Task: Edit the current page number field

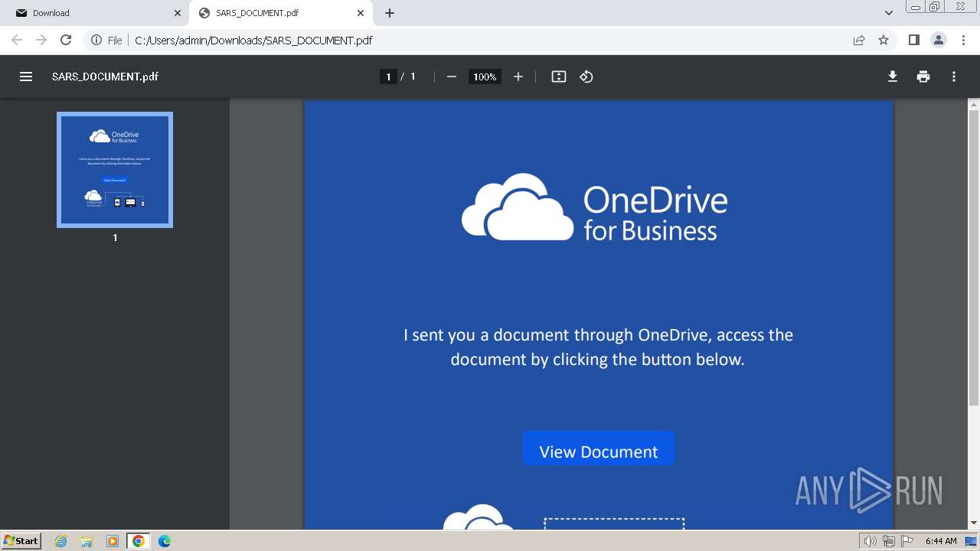Action: (x=388, y=77)
